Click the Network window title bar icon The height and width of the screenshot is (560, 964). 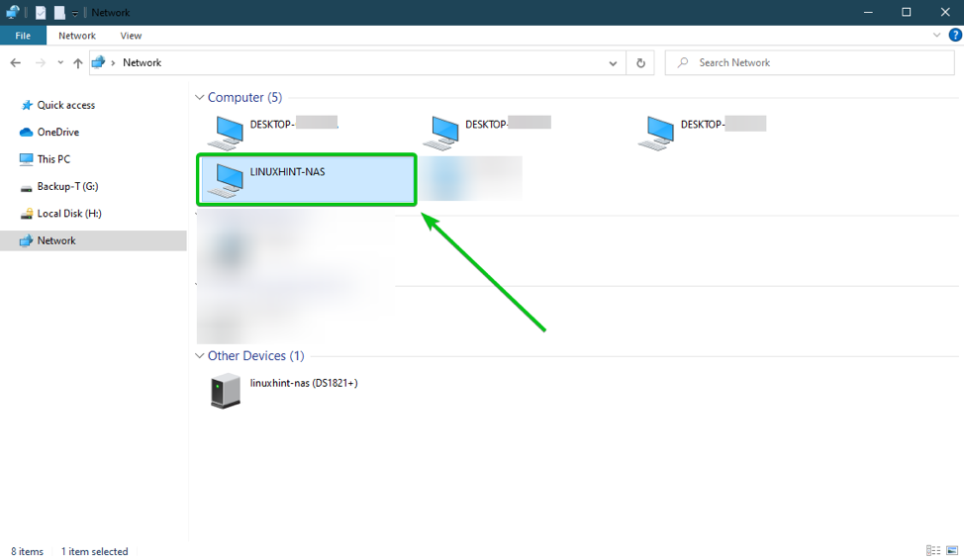[12, 12]
